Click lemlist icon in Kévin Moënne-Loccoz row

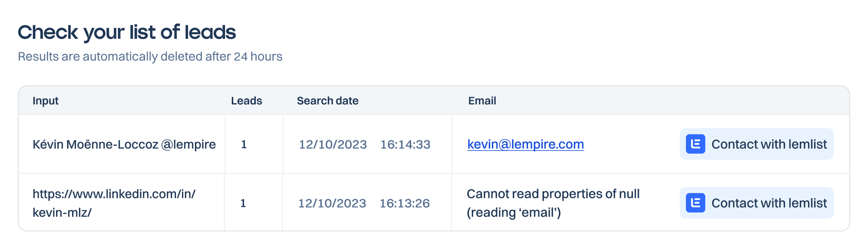tap(695, 144)
